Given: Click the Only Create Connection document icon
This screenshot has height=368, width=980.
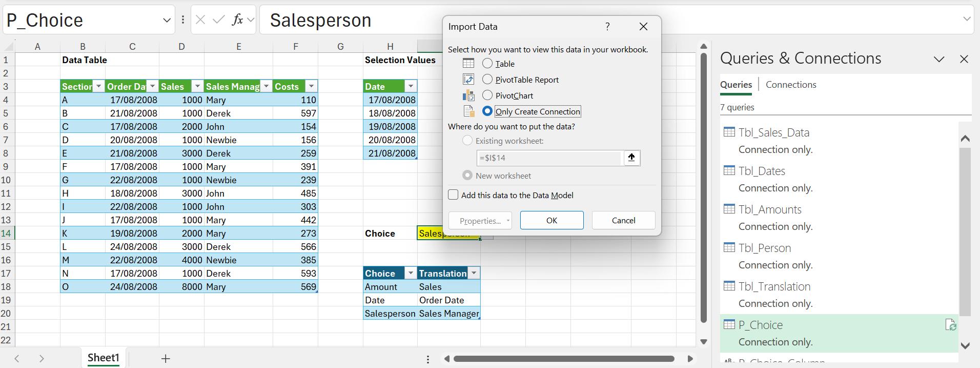Looking at the screenshot, I should click(x=468, y=111).
